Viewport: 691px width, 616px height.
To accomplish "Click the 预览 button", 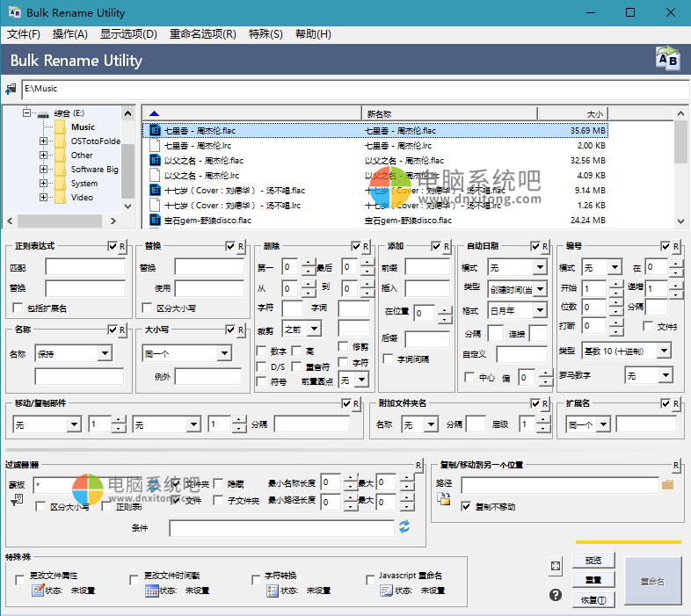I will pos(593,560).
